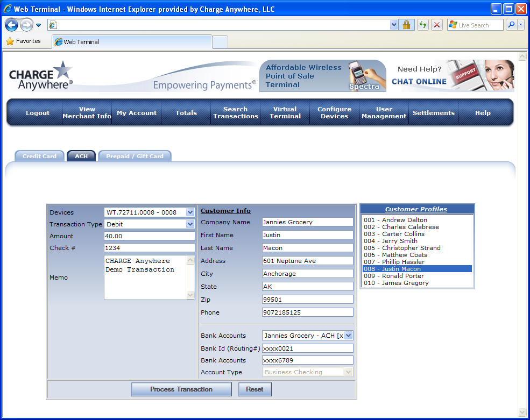Viewport: 530px width, 420px height.
Task: Switch to the Credit Card tab
Action: point(39,156)
